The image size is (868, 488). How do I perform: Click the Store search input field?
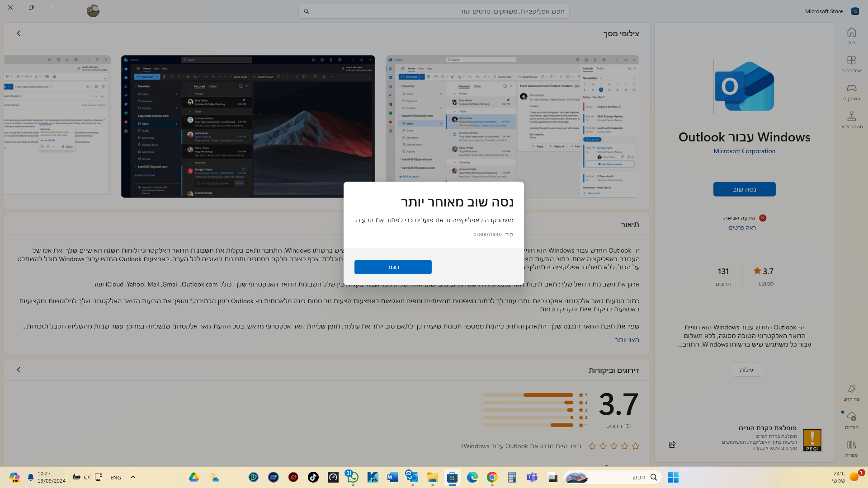point(434,11)
